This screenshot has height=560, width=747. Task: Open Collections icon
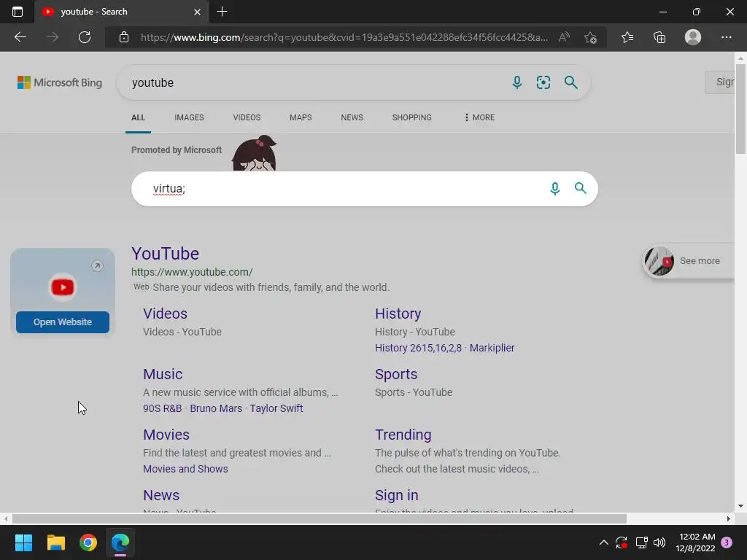(x=659, y=37)
